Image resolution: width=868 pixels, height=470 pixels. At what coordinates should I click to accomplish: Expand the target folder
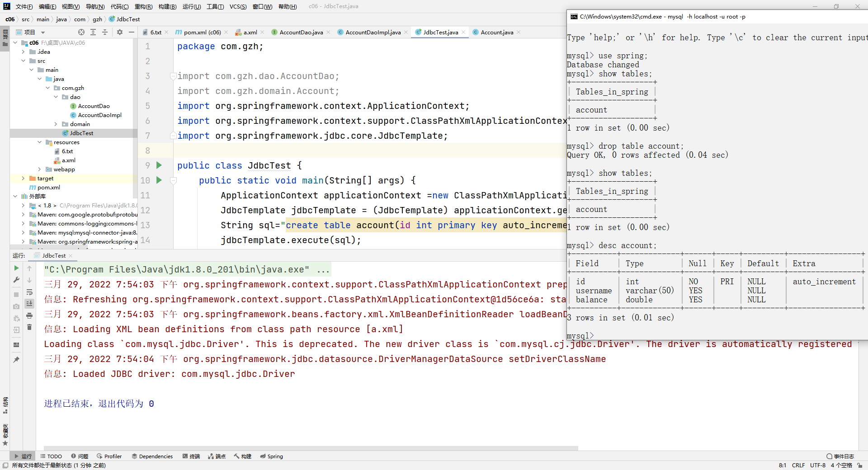coord(24,179)
